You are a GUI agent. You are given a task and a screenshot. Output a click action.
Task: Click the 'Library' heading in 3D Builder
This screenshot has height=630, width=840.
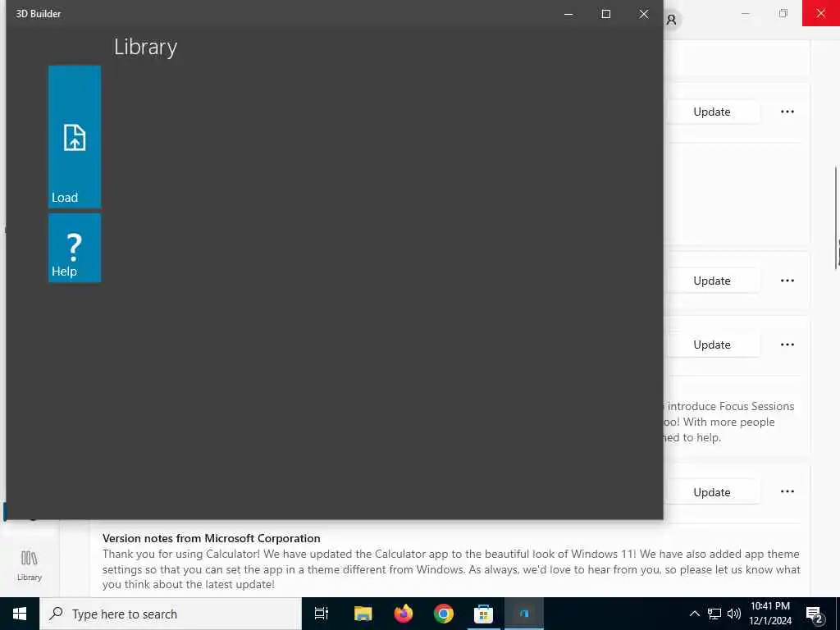coord(146,47)
